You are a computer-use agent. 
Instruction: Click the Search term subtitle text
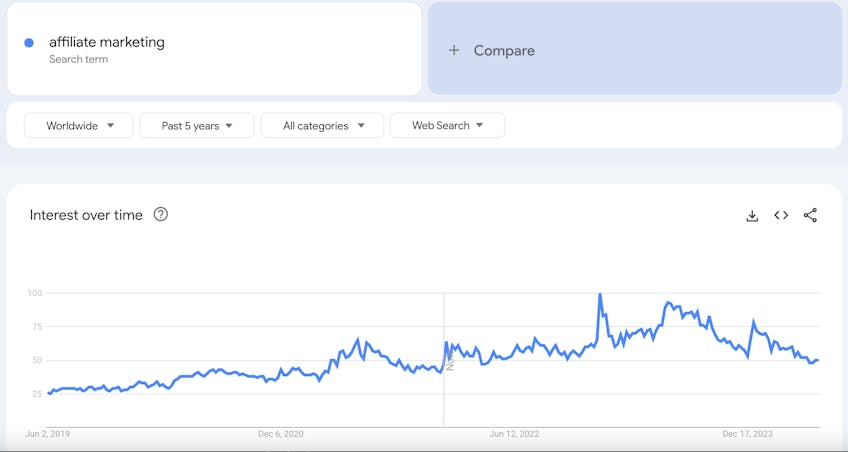click(x=78, y=59)
